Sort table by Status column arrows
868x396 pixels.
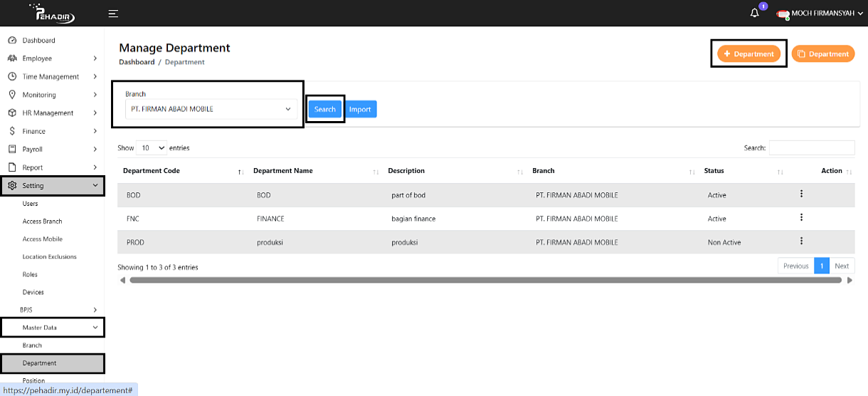click(780, 172)
